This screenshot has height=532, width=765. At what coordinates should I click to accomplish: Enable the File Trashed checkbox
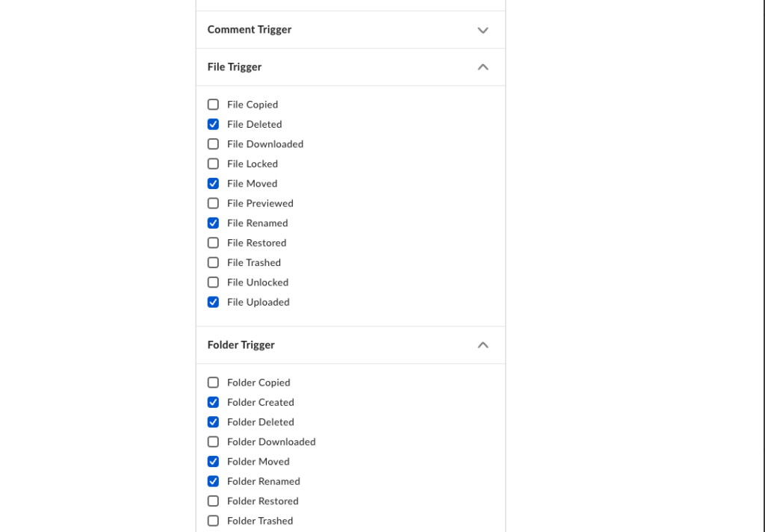point(214,263)
